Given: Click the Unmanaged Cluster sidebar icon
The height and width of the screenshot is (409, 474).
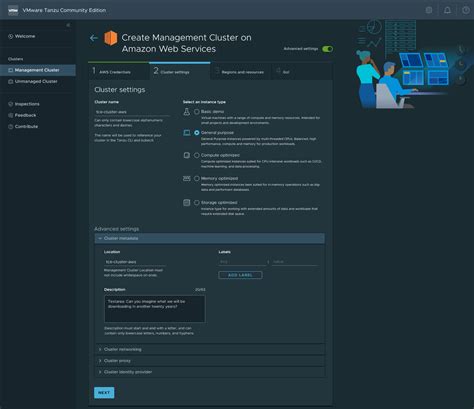Looking at the screenshot, I should (10, 82).
